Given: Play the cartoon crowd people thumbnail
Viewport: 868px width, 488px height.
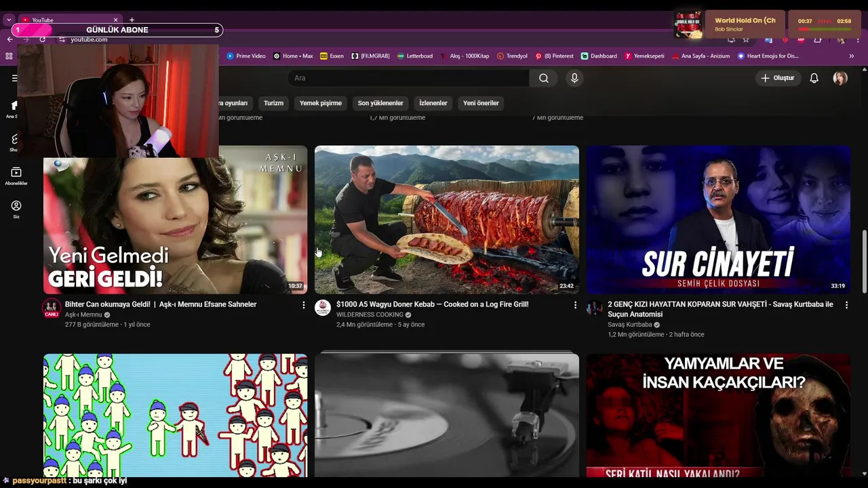Looking at the screenshot, I should 175,415.
